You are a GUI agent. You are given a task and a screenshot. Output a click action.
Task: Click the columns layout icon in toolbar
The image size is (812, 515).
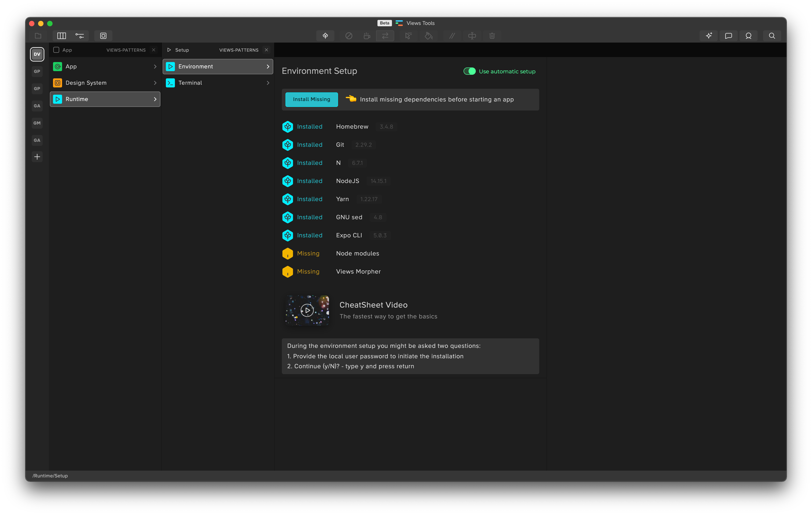(61, 36)
